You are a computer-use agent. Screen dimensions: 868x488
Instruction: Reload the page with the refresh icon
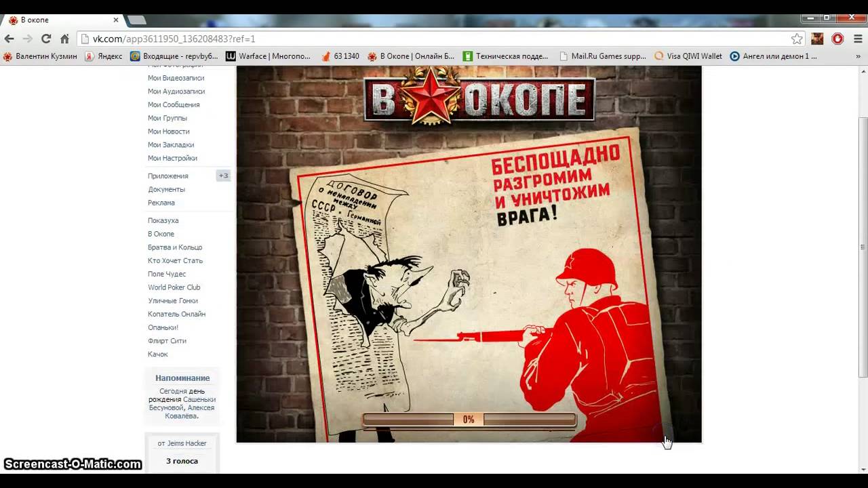(x=46, y=39)
